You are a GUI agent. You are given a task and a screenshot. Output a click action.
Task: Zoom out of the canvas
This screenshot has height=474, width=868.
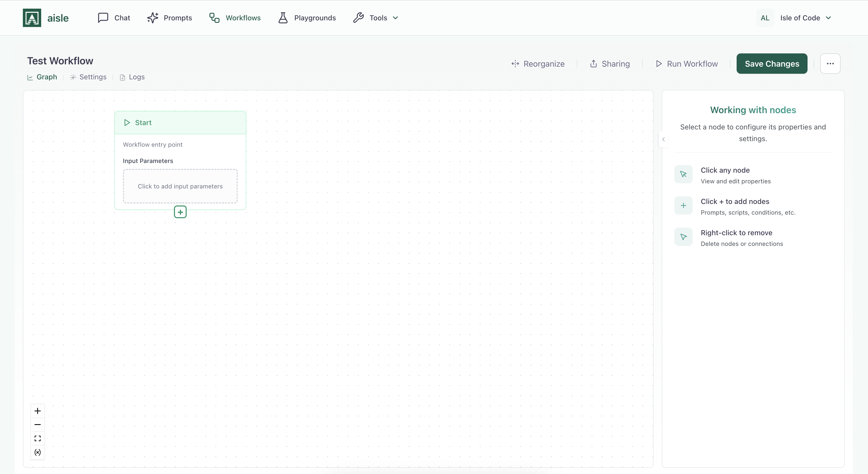point(37,425)
